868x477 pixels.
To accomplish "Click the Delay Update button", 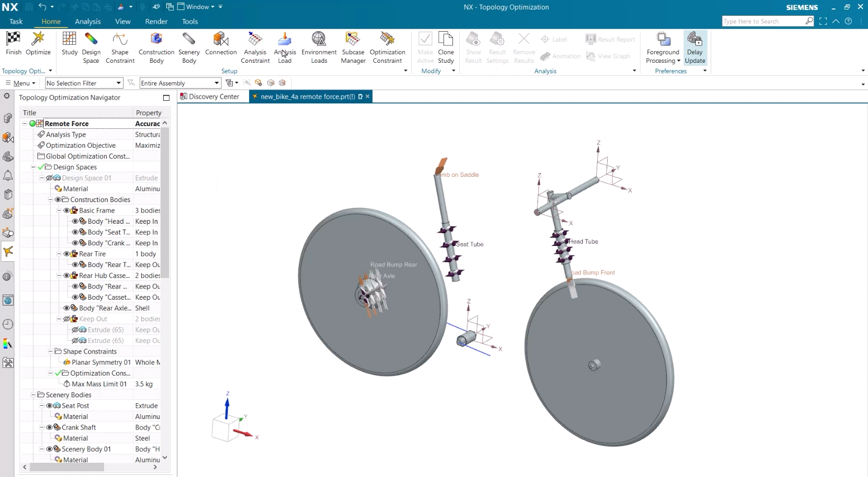I will point(695,46).
